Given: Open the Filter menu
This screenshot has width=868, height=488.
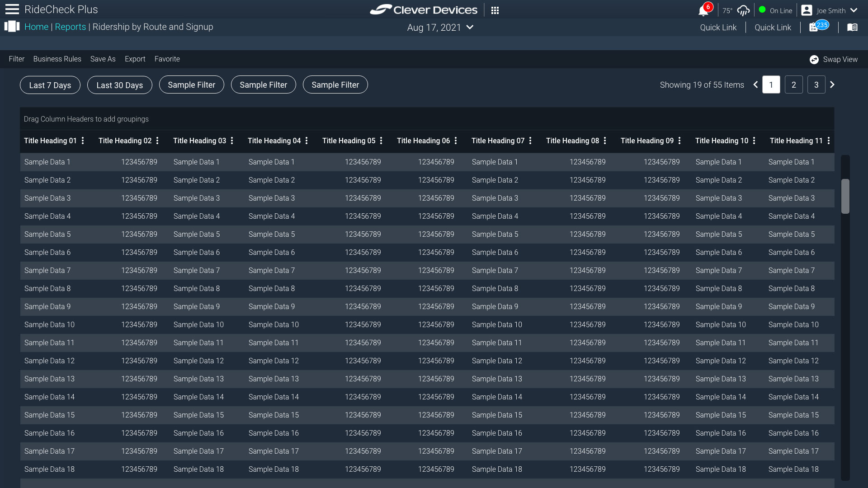Looking at the screenshot, I should [17, 59].
